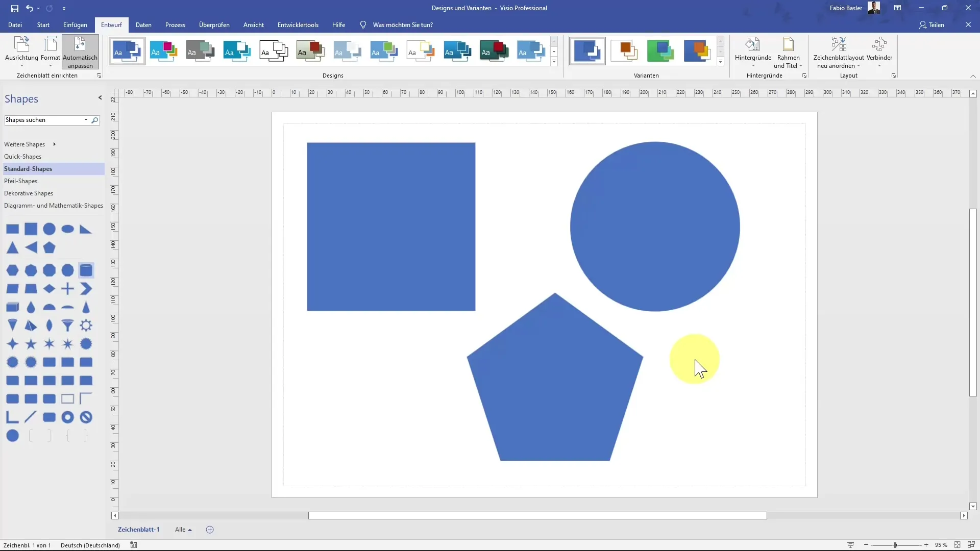Apply the green variant swatch
Viewport: 980px width, 551px height.
point(660,51)
